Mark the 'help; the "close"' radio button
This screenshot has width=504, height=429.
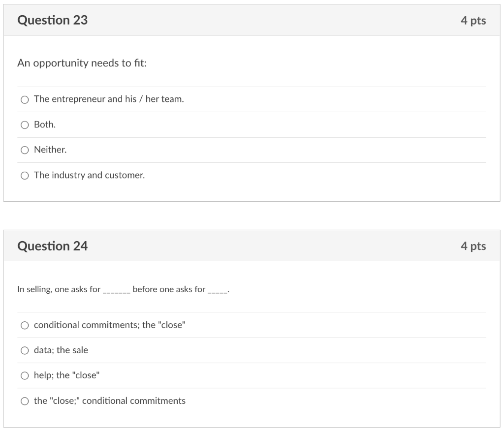pyautogui.click(x=25, y=376)
